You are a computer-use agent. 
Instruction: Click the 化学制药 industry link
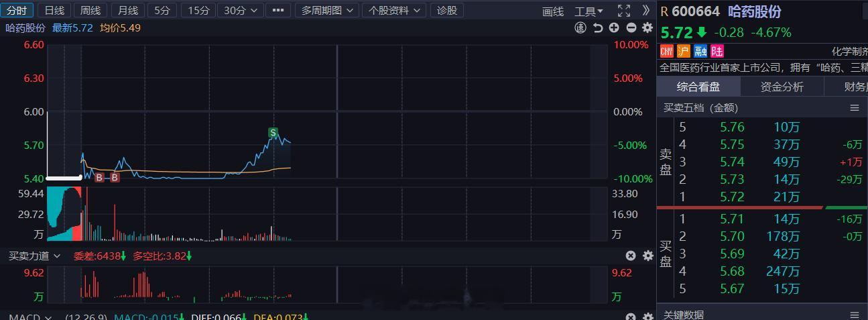coord(849,52)
